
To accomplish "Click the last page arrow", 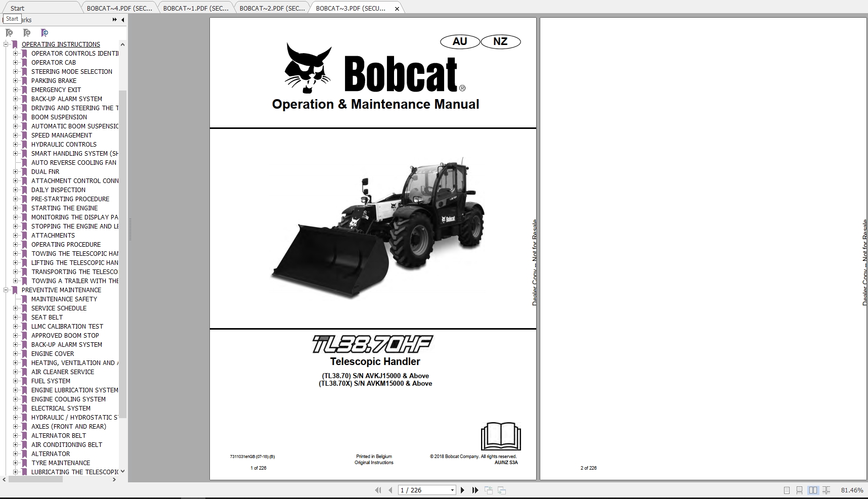I will tap(475, 490).
